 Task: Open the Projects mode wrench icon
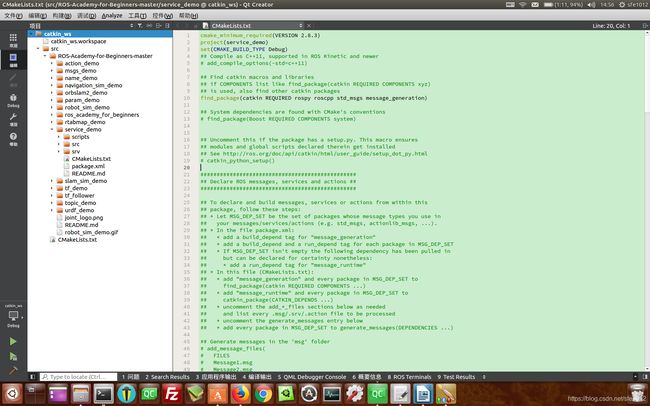[13, 120]
